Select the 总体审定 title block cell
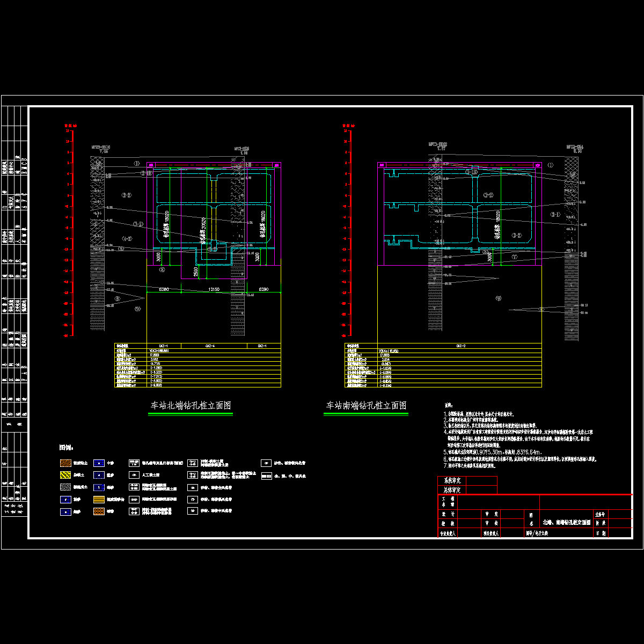Viewport: 644px width, 644px height. click(x=451, y=489)
